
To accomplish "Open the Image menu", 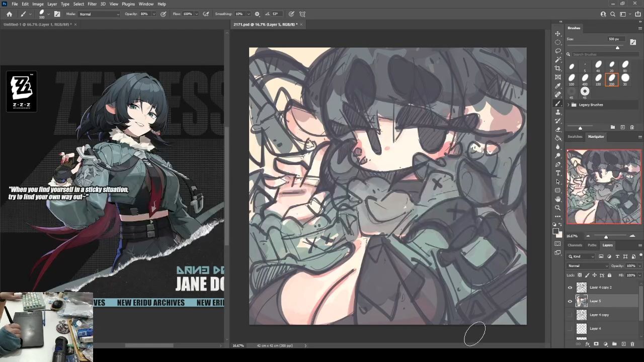I will click(x=38, y=4).
